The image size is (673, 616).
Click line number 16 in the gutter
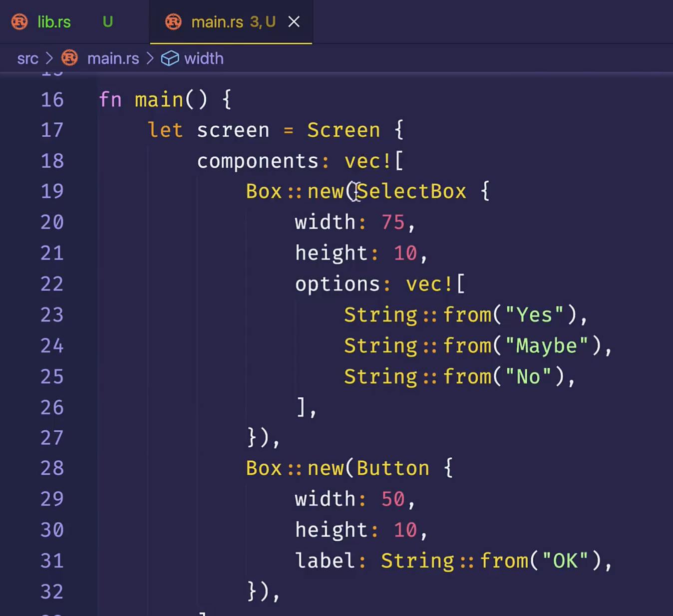coord(52,100)
